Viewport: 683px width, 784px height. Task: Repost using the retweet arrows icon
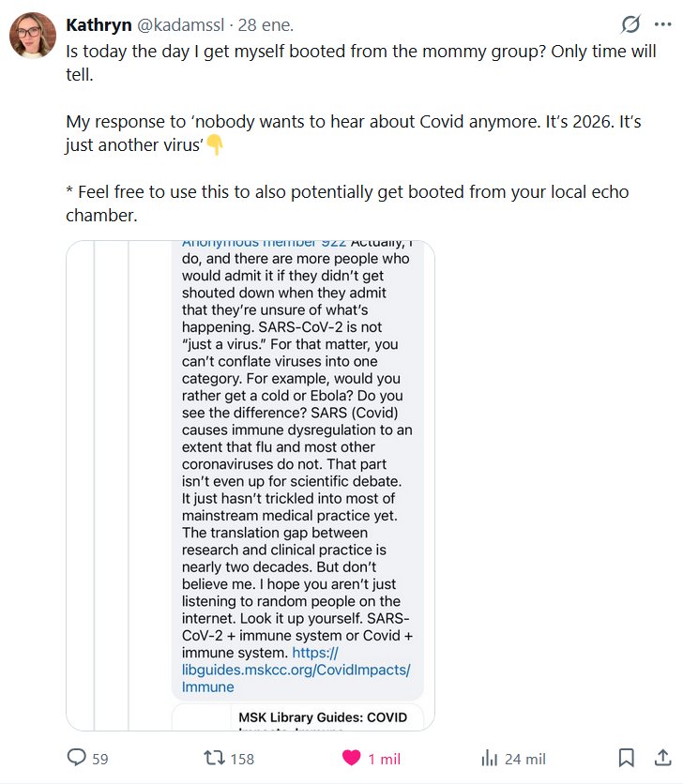click(x=214, y=758)
